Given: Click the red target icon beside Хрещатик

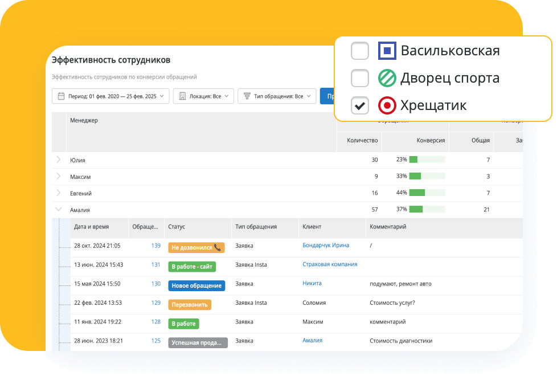Looking at the screenshot, I should pyautogui.click(x=387, y=105).
